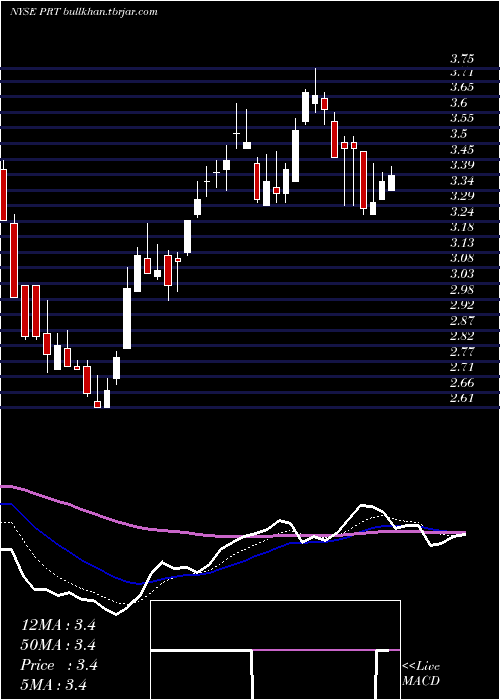Click the 3.13 price axis label
500x700 pixels.
click(x=462, y=243)
